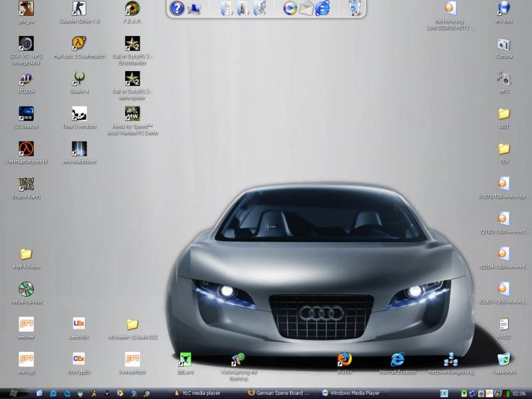The image size is (532, 399).
Task: Select the virtual CD desktop icon
Action: 26,289
